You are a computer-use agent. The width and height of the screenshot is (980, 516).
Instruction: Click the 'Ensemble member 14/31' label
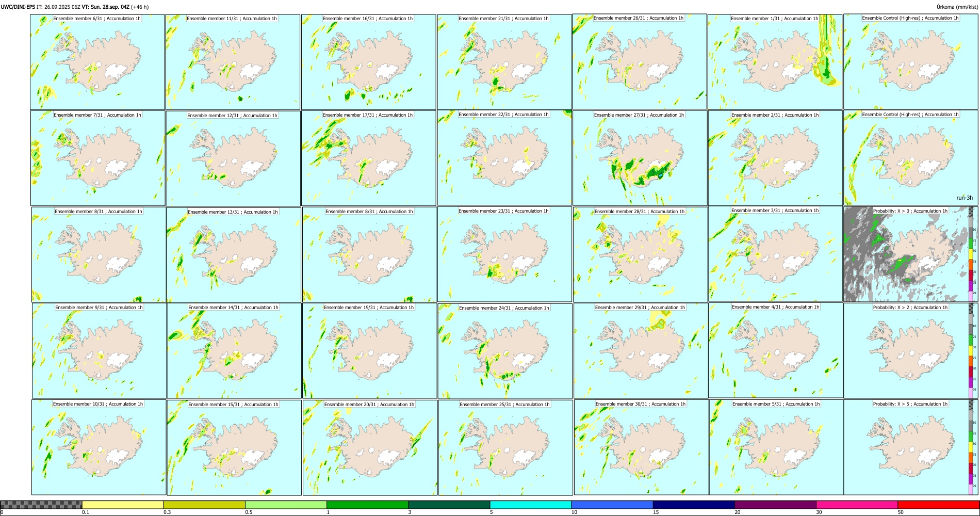[x=233, y=308]
